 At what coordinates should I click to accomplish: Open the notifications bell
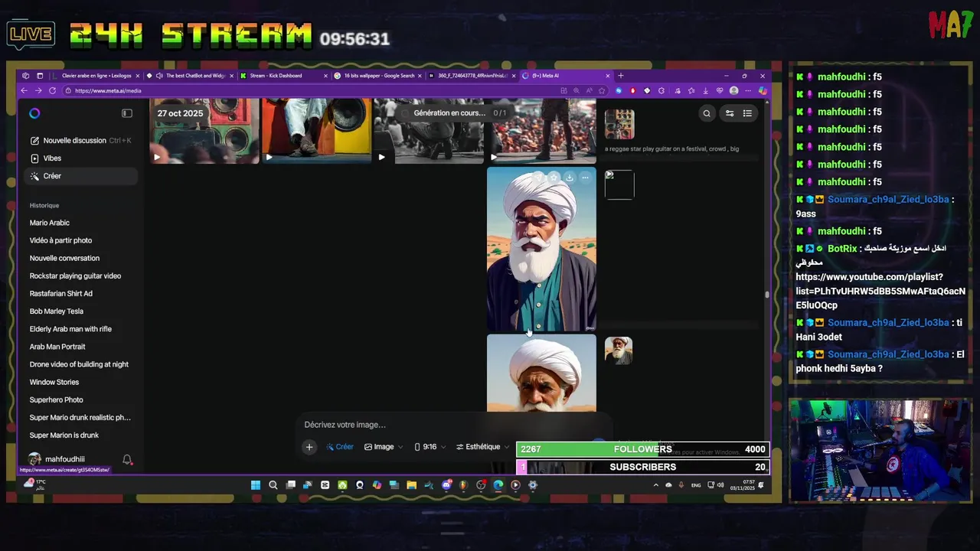click(x=127, y=459)
